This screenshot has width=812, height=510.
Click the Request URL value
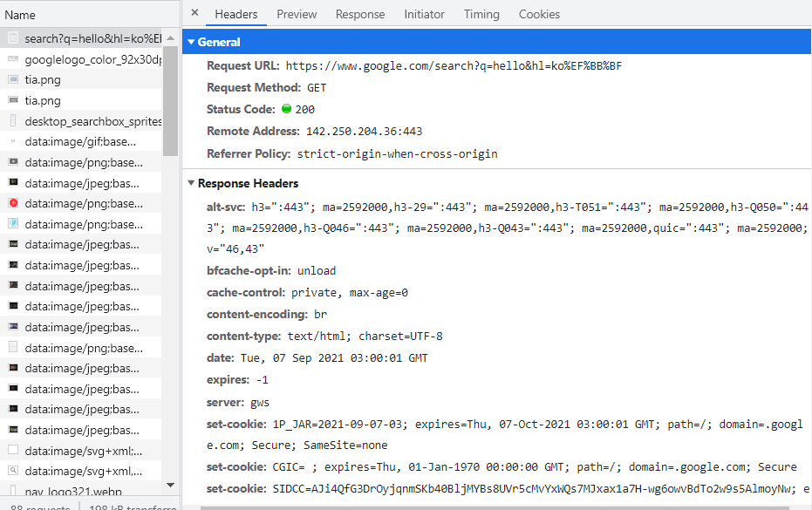tap(454, 65)
